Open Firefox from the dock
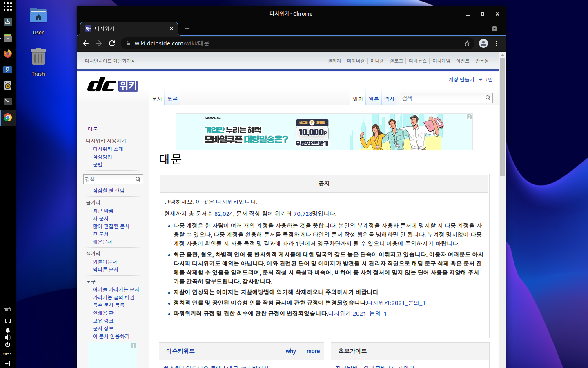The height and width of the screenshot is (368, 588). (7, 54)
